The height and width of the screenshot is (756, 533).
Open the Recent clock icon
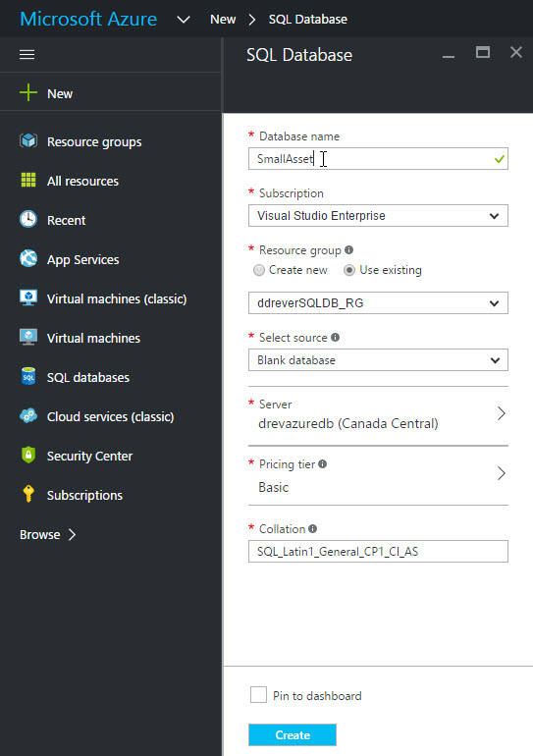28,219
